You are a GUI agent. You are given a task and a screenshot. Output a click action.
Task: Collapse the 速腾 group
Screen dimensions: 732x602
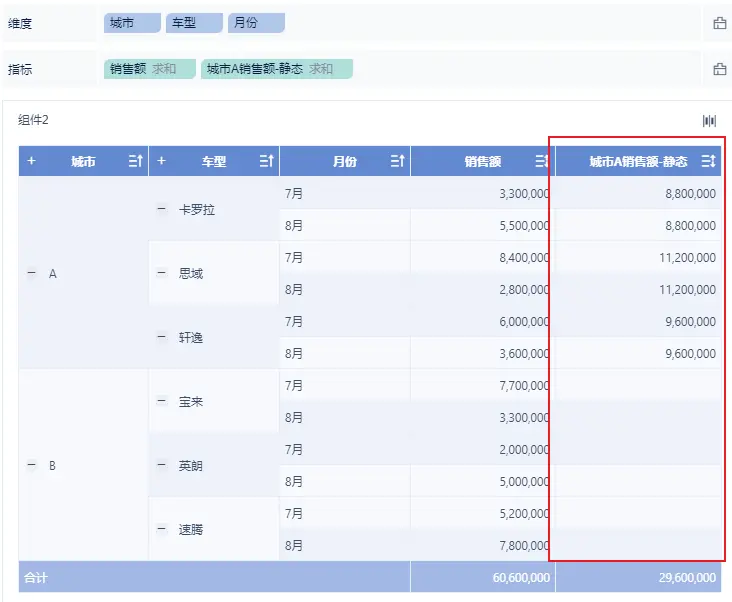(x=162, y=529)
